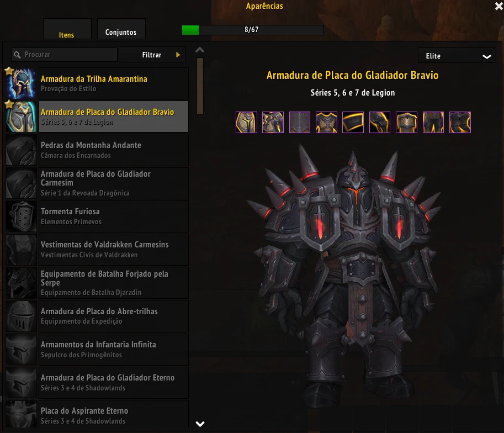Click the 8/67 collection progress bar

coord(253,30)
